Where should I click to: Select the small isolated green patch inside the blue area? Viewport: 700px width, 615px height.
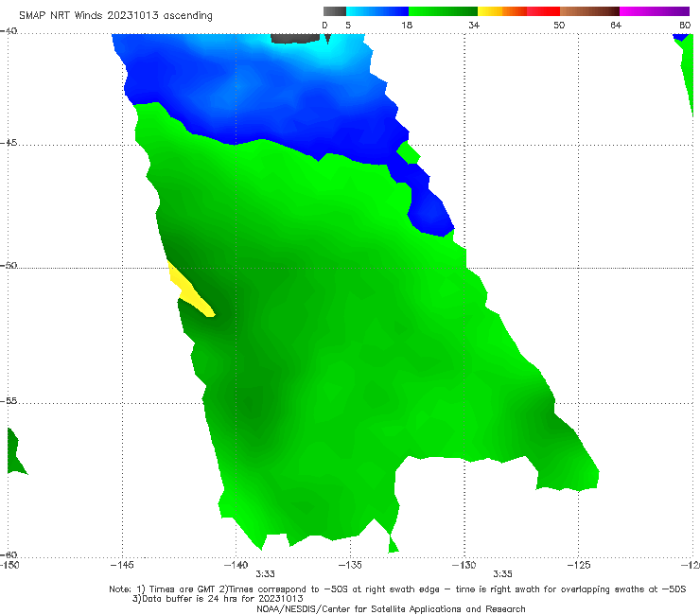point(408,152)
